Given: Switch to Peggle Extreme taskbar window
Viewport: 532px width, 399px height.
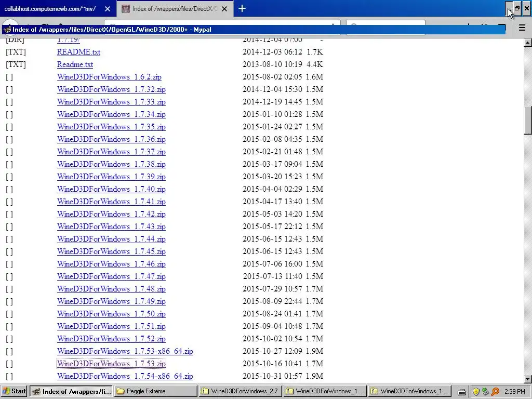Looking at the screenshot, I should 155,391.
